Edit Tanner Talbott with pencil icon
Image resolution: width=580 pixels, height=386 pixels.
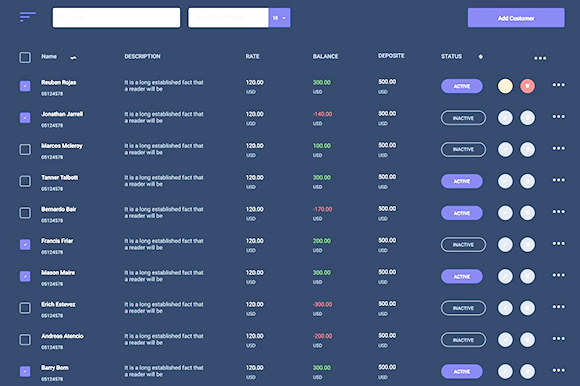click(505, 181)
